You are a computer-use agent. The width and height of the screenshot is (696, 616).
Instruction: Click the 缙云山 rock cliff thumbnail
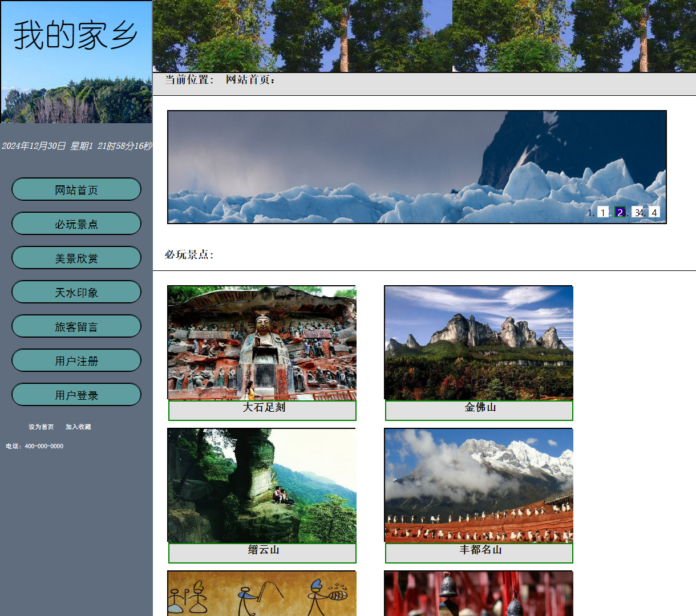pyautogui.click(x=262, y=485)
